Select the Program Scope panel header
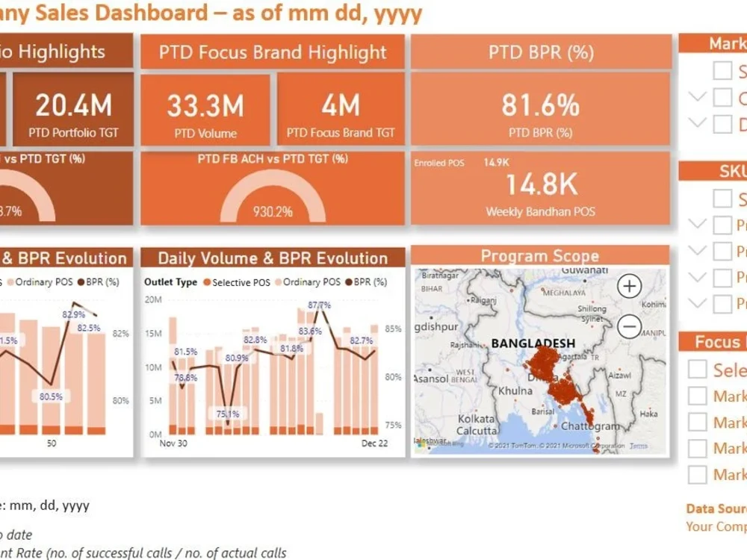Image resolution: width=747 pixels, height=560 pixels. pyautogui.click(x=540, y=255)
